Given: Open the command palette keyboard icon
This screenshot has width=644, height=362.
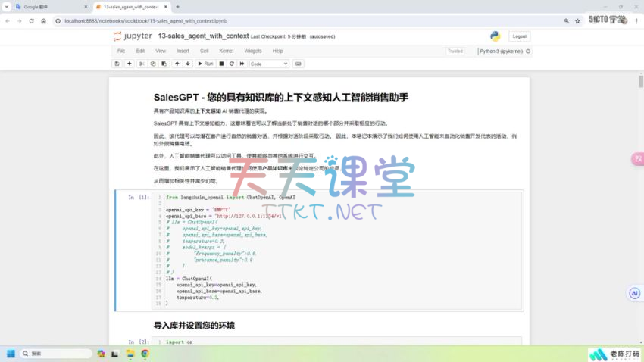Looking at the screenshot, I should pyautogui.click(x=299, y=64).
